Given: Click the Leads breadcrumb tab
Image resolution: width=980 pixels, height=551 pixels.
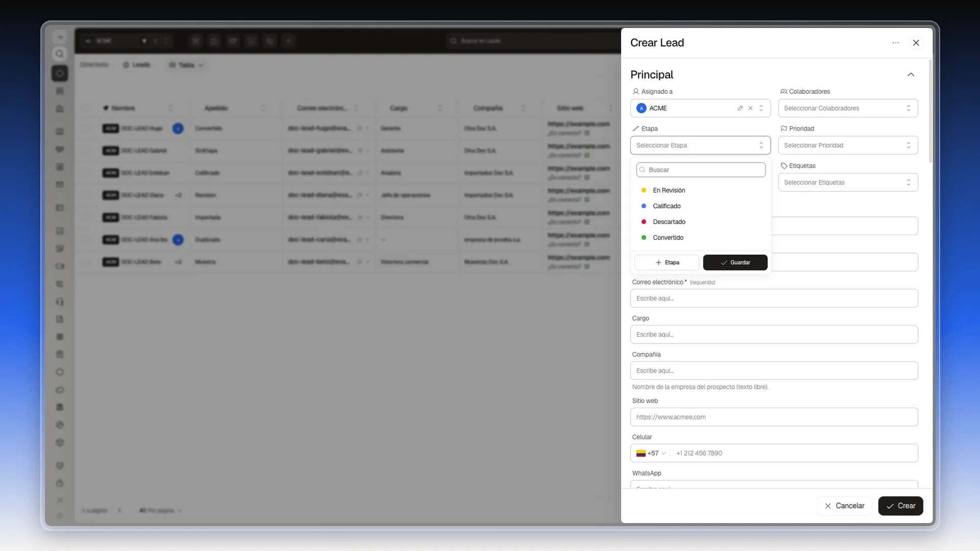Looking at the screenshot, I should (136, 65).
